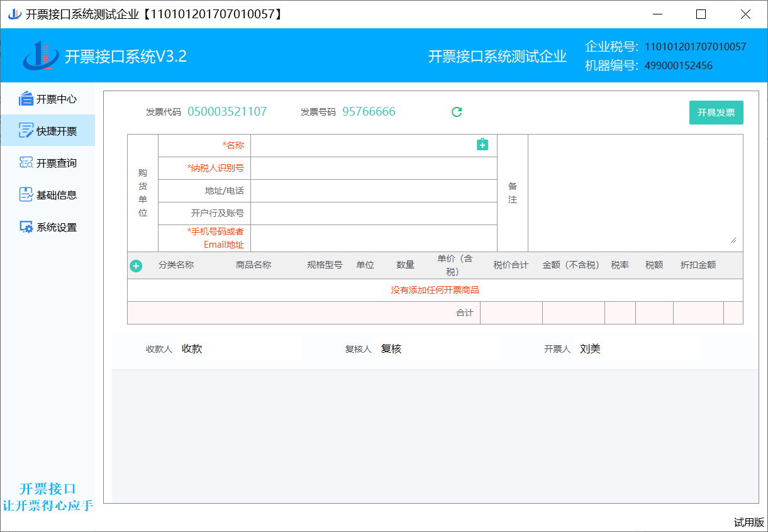The width and height of the screenshot is (768, 532).
Task: Click the 地址/电话 input field
Action: [373, 191]
